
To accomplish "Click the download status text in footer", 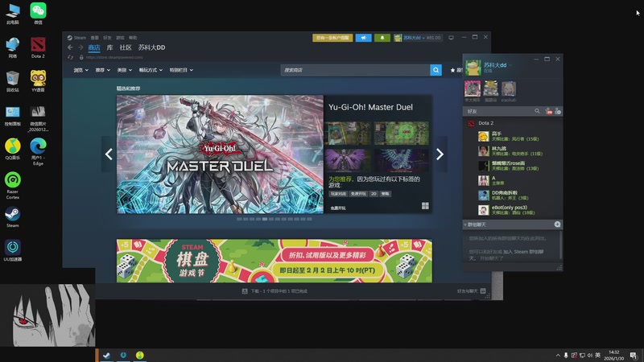I will coord(279,291).
